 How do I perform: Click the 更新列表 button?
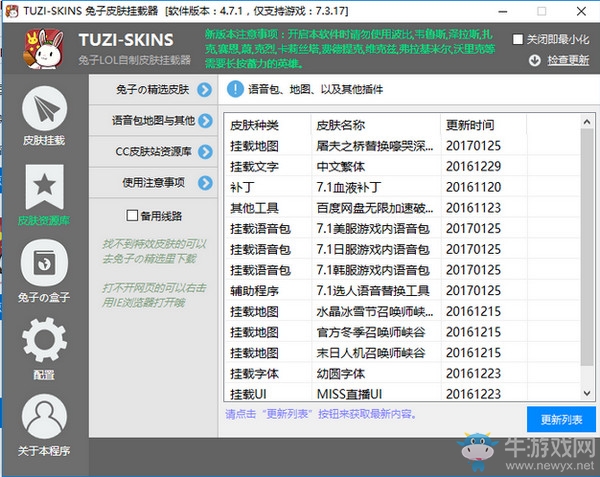[561, 419]
